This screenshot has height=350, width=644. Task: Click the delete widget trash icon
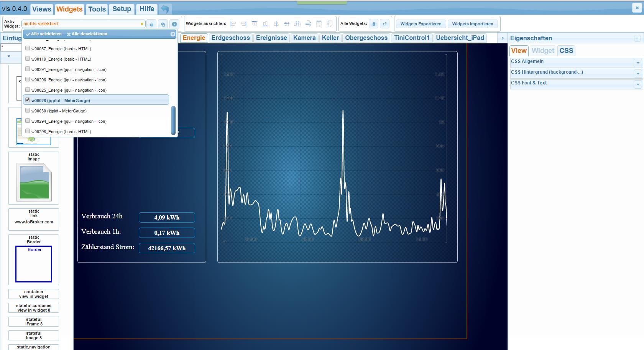pyautogui.click(x=152, y=24)
